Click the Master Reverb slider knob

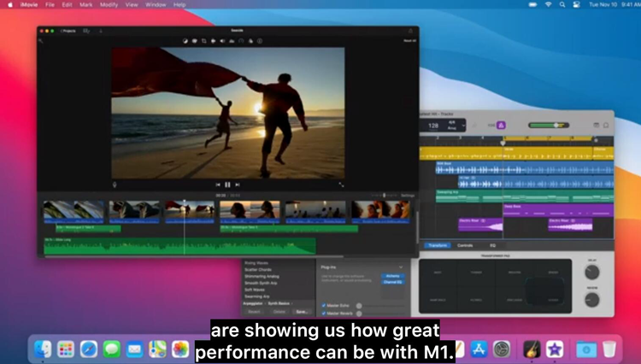tap(359, 314)
